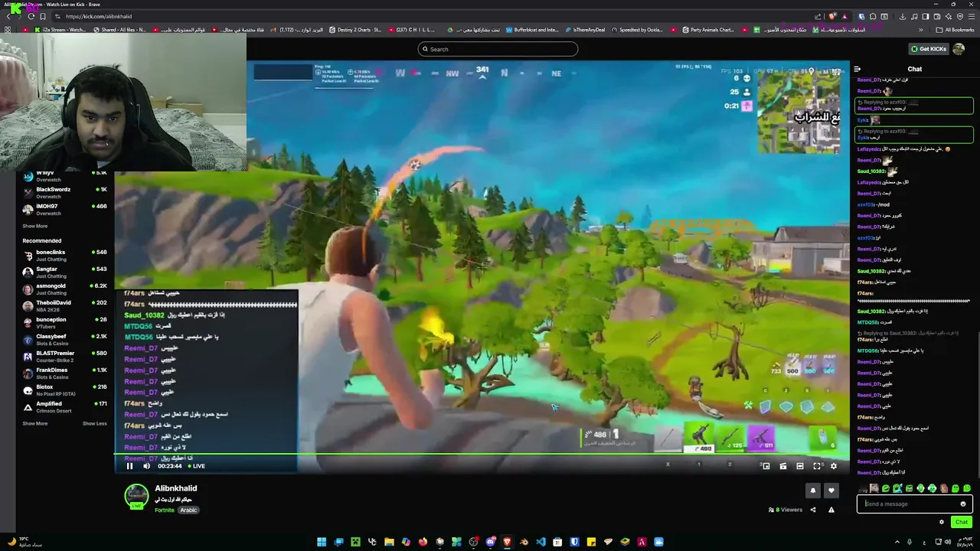The image size is (980, 551).
Task: Open Brave Shields lion icon
Action: pos(833,16)
